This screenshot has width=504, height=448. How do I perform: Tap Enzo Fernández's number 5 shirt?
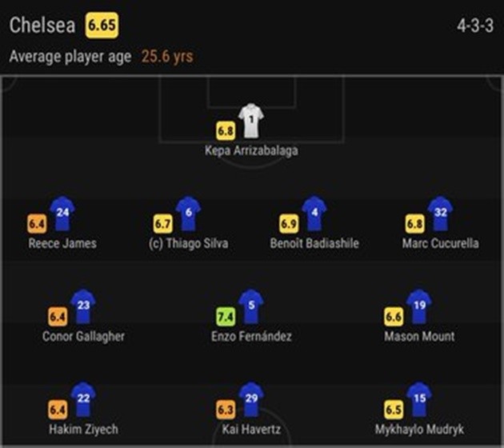[251, 306]
